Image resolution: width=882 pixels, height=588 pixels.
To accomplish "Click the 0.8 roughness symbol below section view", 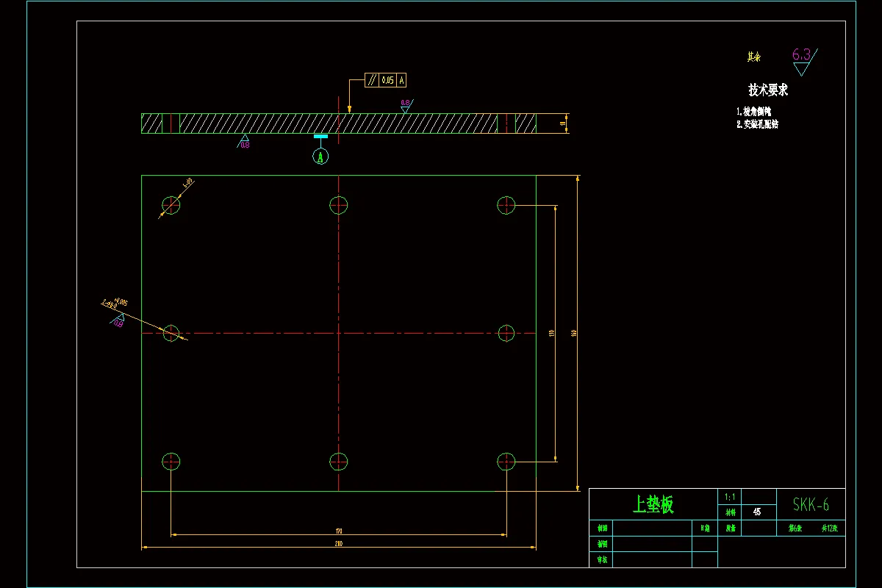I will coord(244,141).
